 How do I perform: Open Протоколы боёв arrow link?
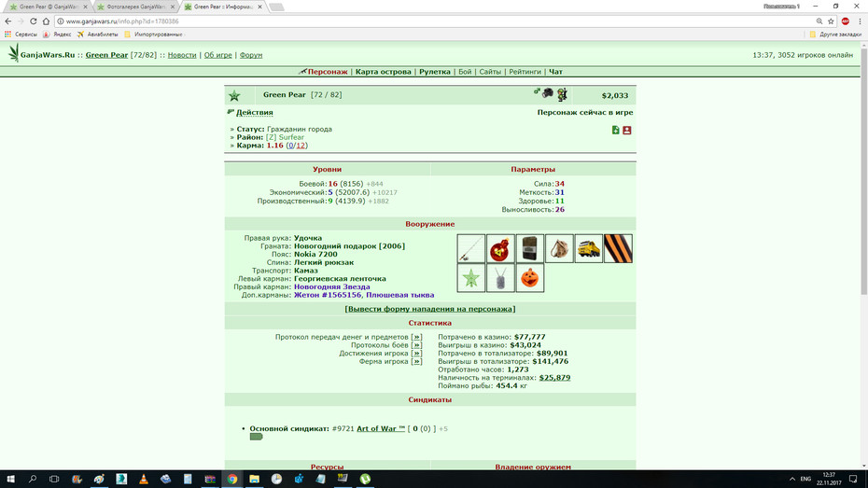click(x=416, y=345)
